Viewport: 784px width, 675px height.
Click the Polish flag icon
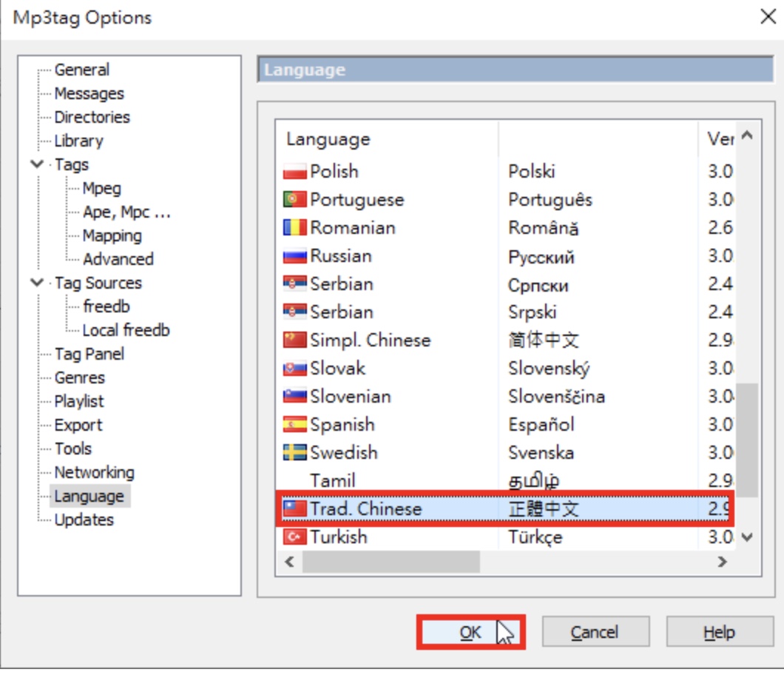pos(294,172)
